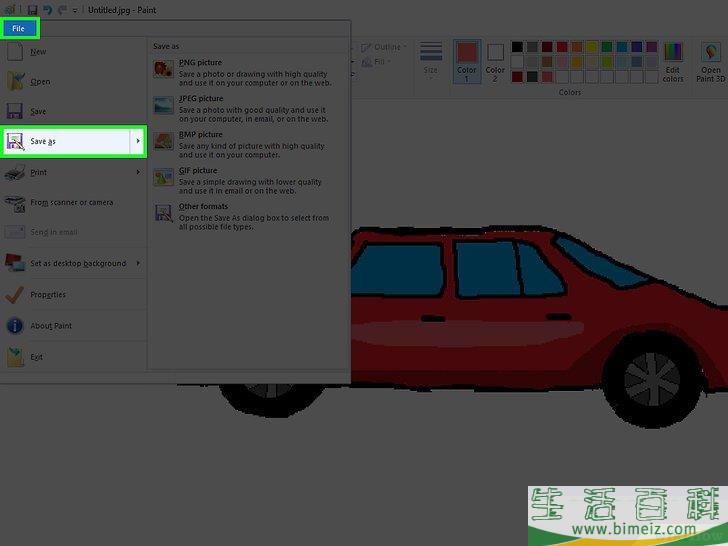Expand Set as desktop background submenu
This screenshot has height=546, width=728.
tap(138, 264)
